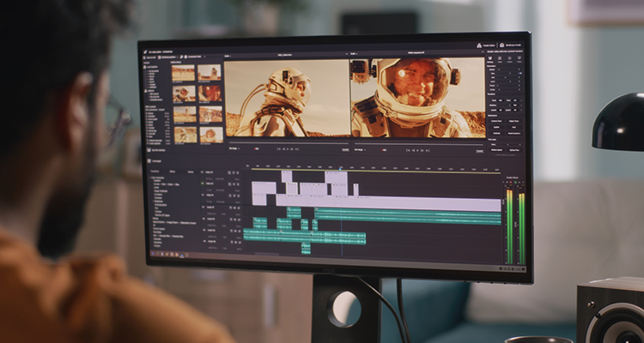Toggle the enable box on Video 03 track

tap(203, 172)
